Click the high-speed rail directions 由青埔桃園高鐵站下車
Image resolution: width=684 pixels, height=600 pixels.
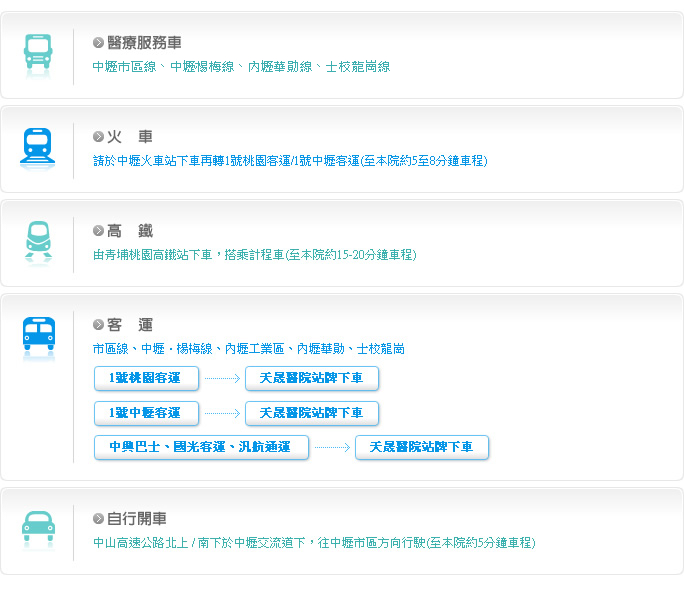pos(255,254)
